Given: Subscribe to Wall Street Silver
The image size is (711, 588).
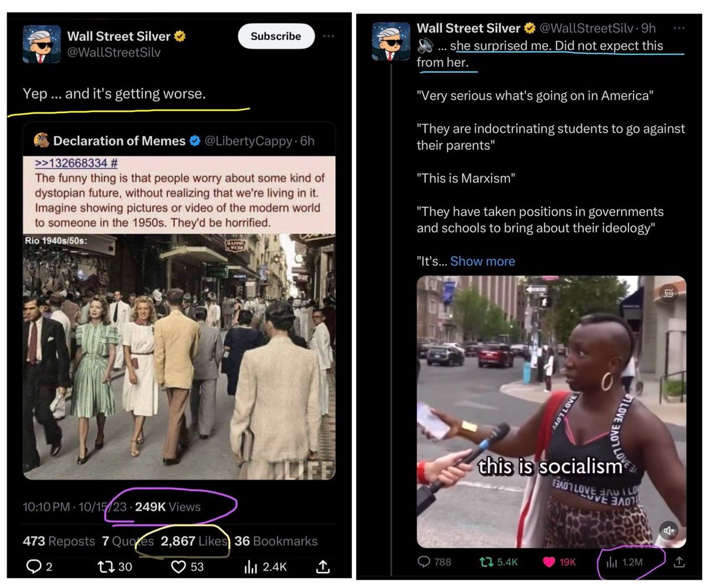Looking at the screenshot, I should 276,36.
